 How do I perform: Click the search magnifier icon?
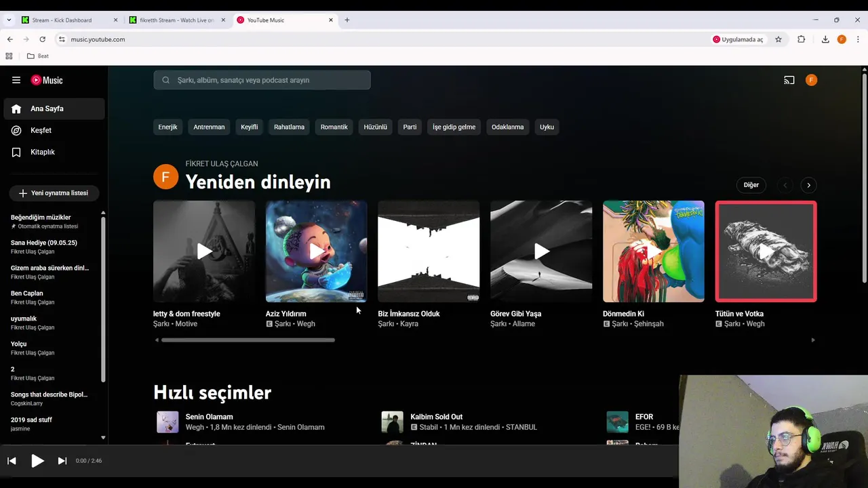pyautogui.click(x=166, y=80)
